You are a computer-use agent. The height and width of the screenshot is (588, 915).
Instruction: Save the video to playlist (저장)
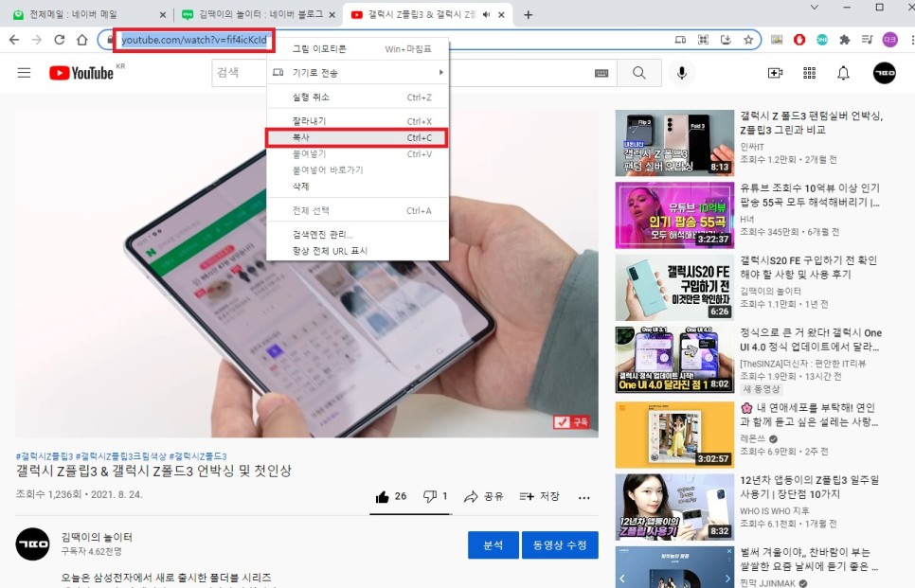coord(539,496)
